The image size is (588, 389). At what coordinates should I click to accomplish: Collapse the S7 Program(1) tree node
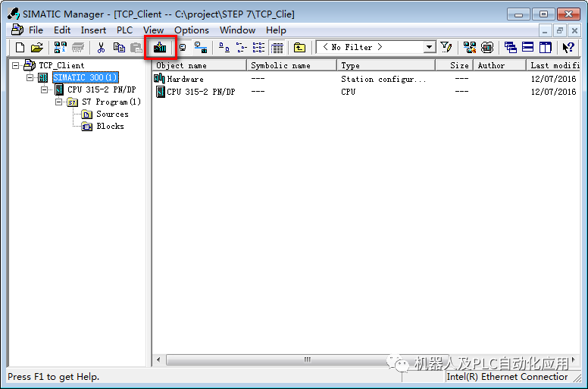coord(59,102)
